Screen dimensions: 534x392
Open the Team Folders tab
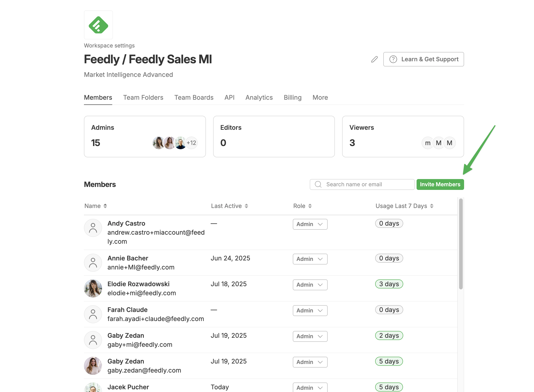[x=143, y=97]
